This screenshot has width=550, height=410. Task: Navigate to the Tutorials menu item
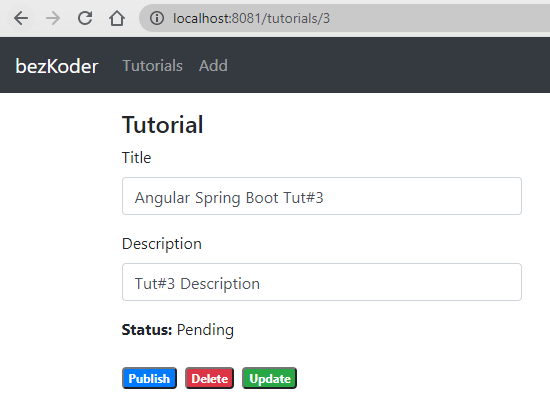(x=153, y=66)
